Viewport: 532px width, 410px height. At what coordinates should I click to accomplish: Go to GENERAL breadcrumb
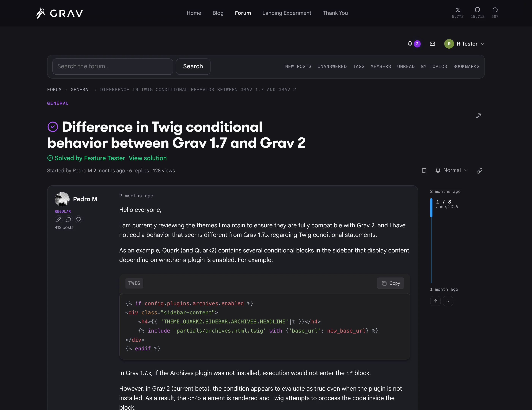[81, 90]
